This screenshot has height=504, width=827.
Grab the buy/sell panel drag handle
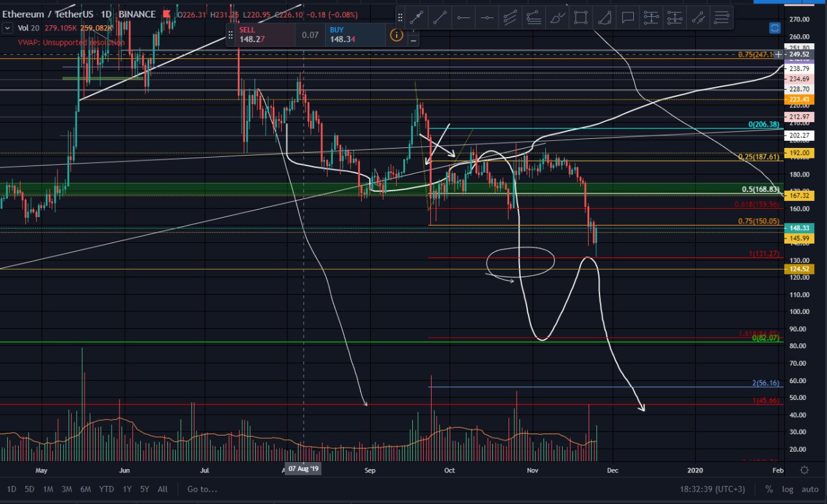point(231,35)
